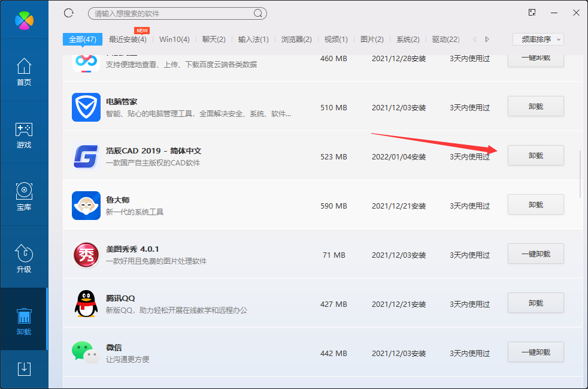Click description 一款好用且免费的图片处理软件

[156, 261]
